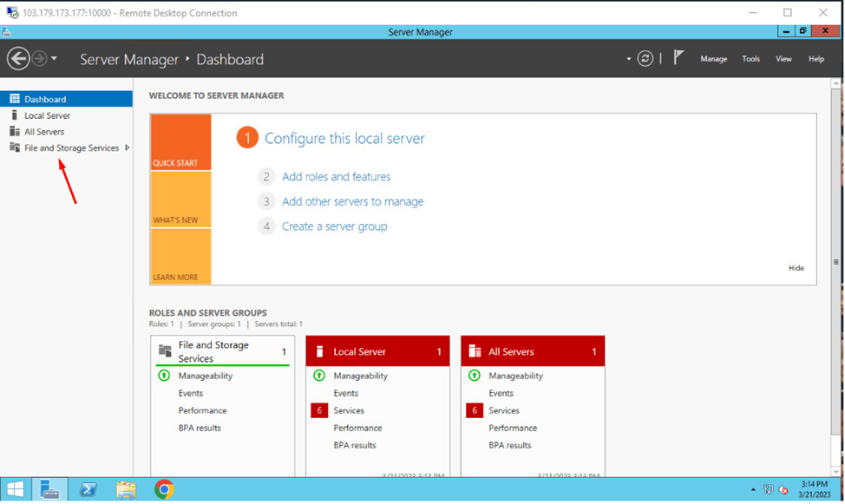Open the dropdown arrow left of Refresh
The height and width of the screenshot is (504, 845).
(628, 59)
